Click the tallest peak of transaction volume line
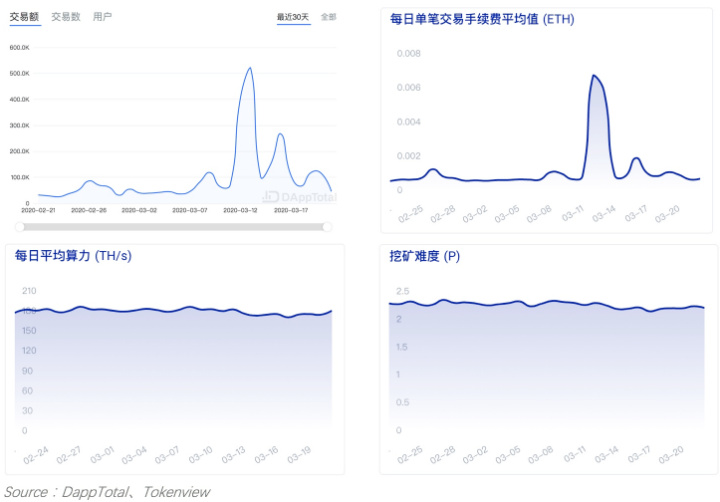Viewport: 720px width, 502px height. tap(250, 68)
